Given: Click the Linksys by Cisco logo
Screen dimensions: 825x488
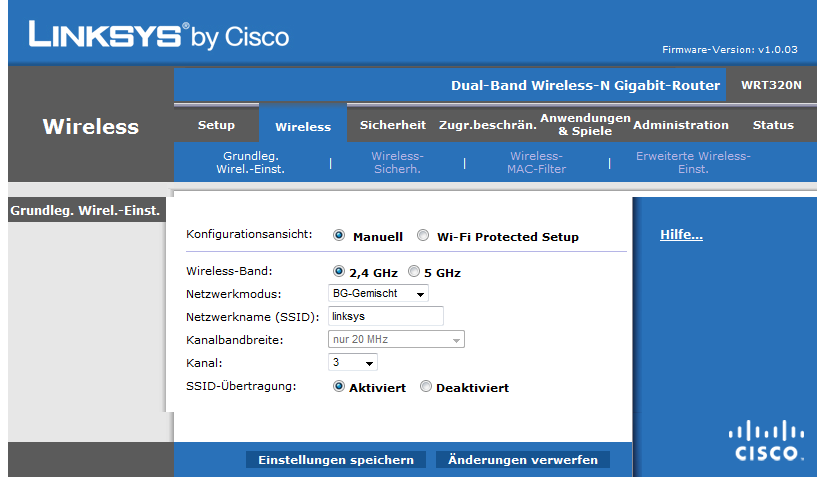Looking at the screenshot, I should (159, 35).
